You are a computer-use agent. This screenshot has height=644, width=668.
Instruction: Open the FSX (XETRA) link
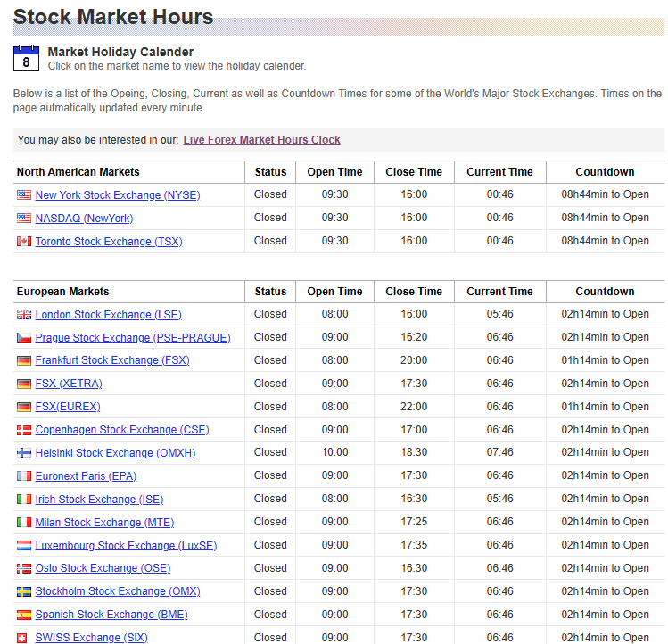pos(69,384)
